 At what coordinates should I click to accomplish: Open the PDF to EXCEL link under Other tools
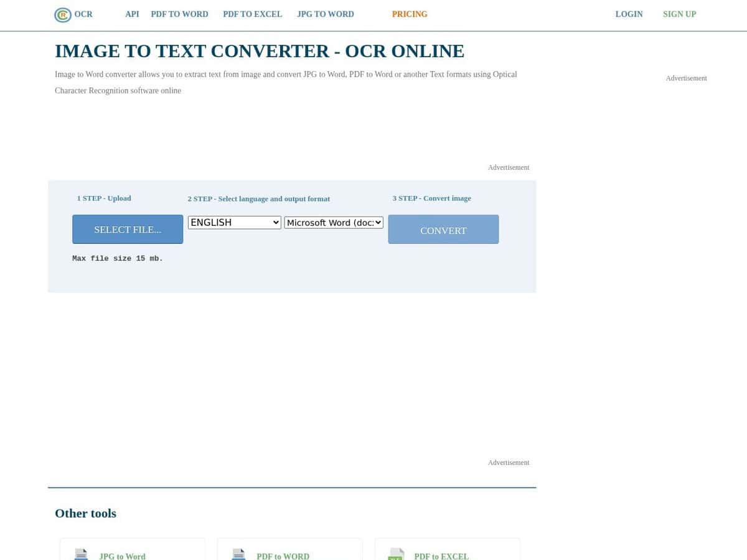(441, 556)
